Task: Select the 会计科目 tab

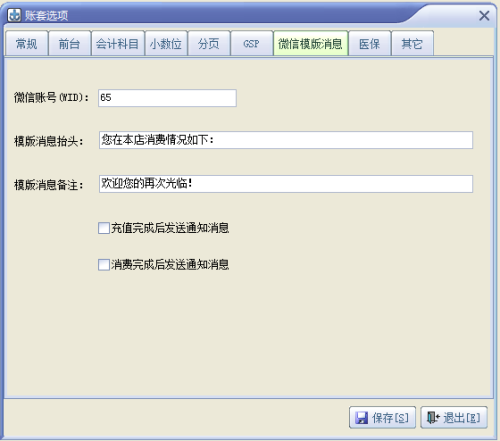Action: pyautogui.click(x=117, y=43)
